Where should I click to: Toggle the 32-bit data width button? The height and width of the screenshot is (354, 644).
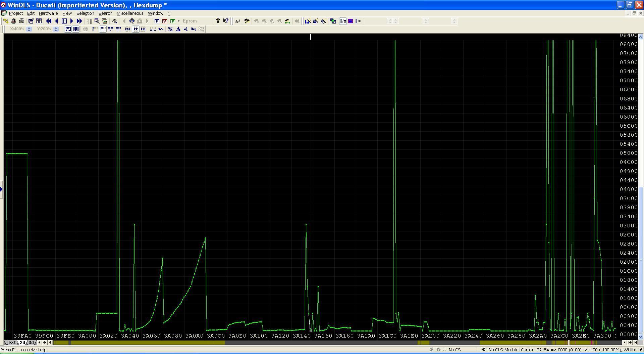110,29
